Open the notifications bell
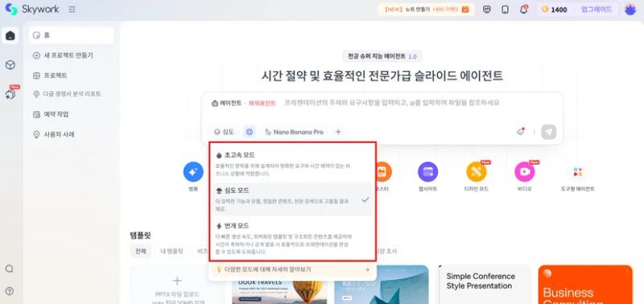 [x=524, y=10]
